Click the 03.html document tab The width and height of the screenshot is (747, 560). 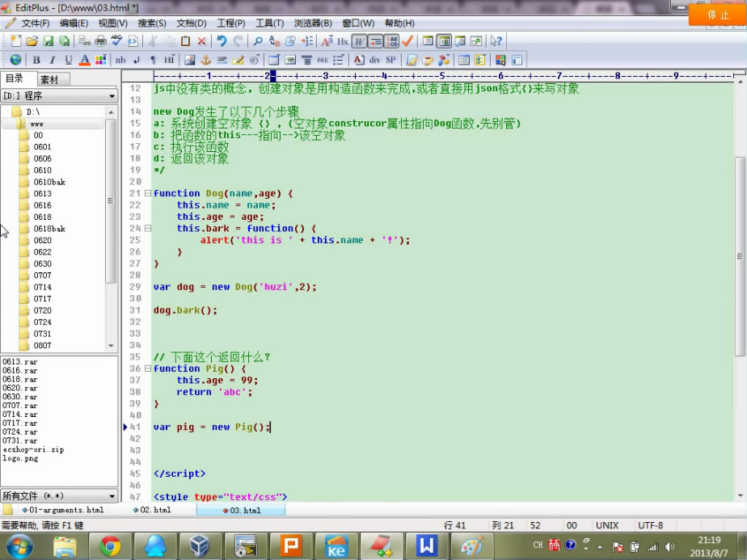[x=242, y=510]
